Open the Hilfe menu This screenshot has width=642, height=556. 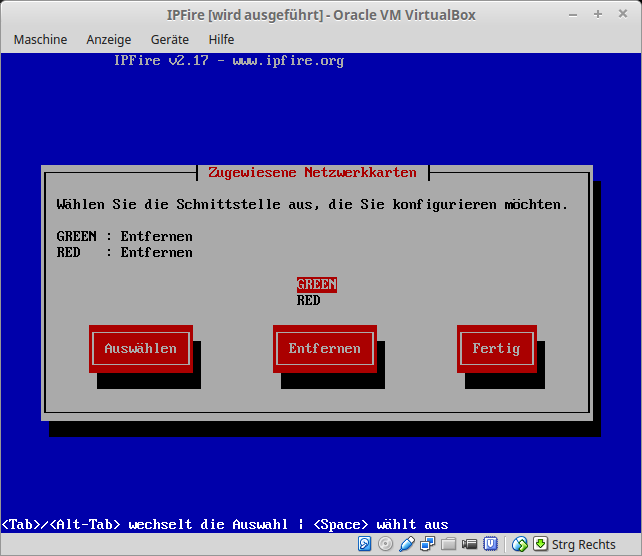click(221, 40)
